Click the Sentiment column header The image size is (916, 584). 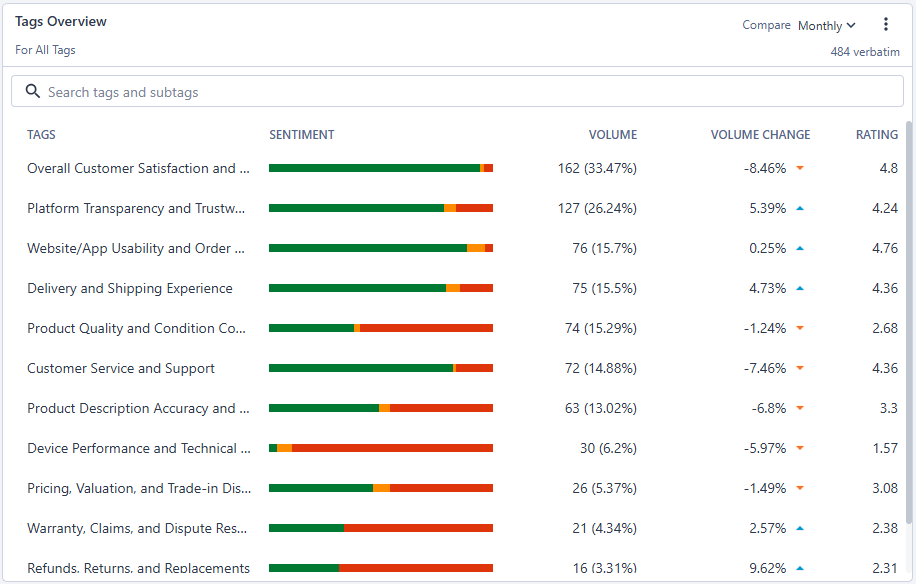point(301,135)
